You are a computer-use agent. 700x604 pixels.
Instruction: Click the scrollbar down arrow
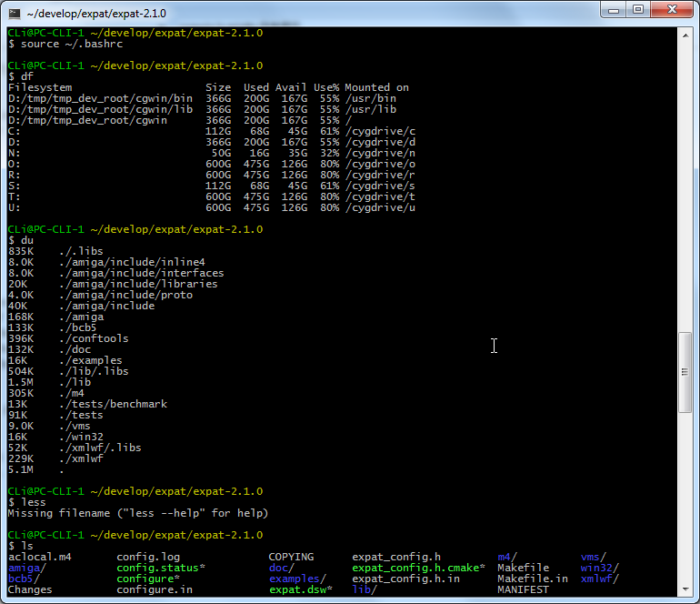click(685, 589)
